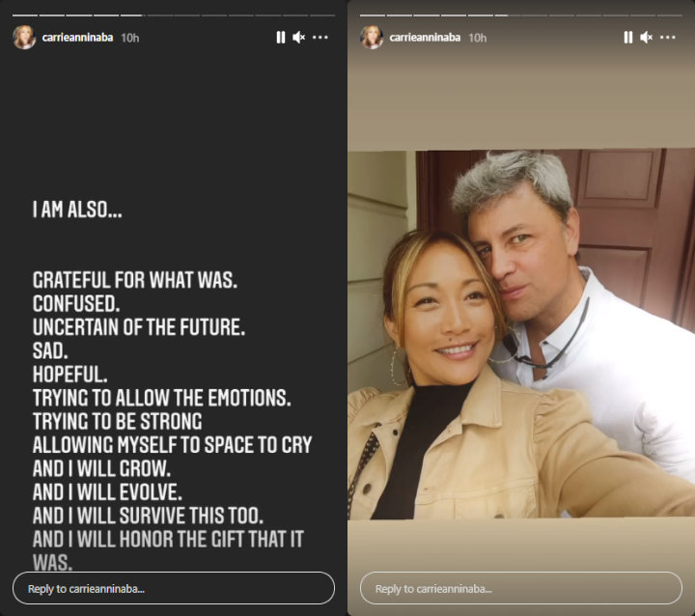
Task: Open carrieanninaba profile from left story
Action: coord(77,38)
